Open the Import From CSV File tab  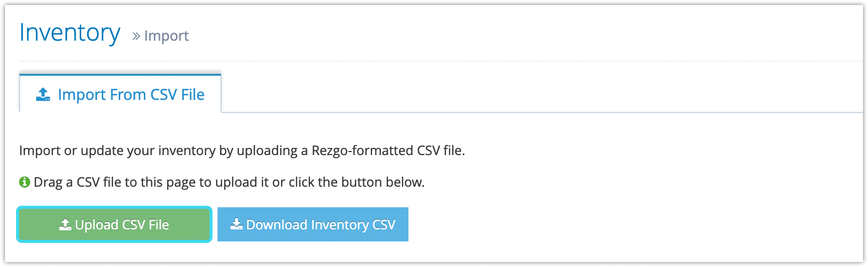[120, 94]
